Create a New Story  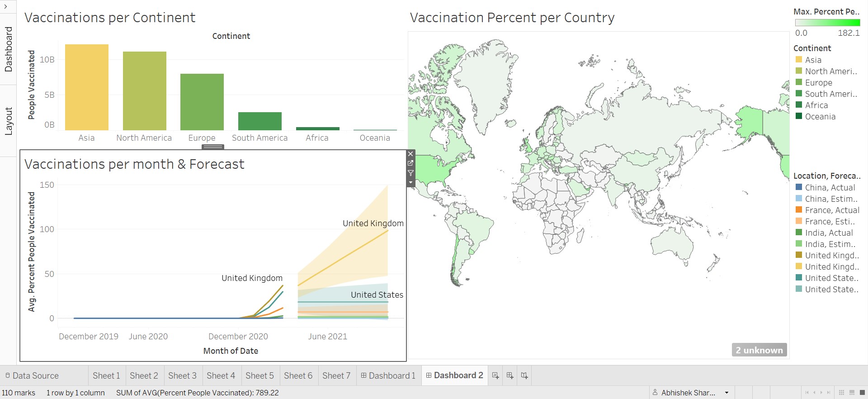tap(524, 375)
